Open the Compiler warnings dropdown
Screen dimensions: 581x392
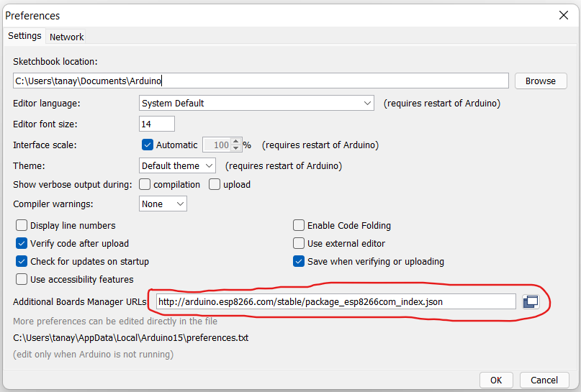click(x=163, y=204)
